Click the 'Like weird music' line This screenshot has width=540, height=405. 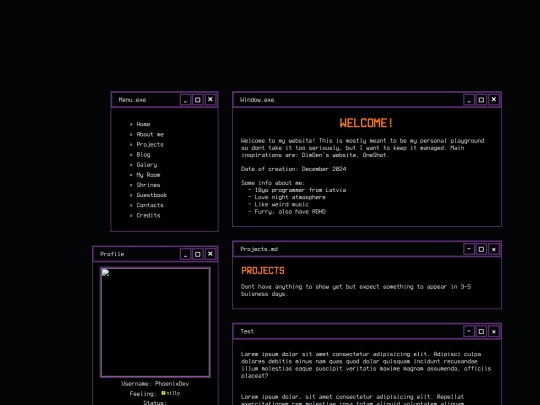click(281, 205)
